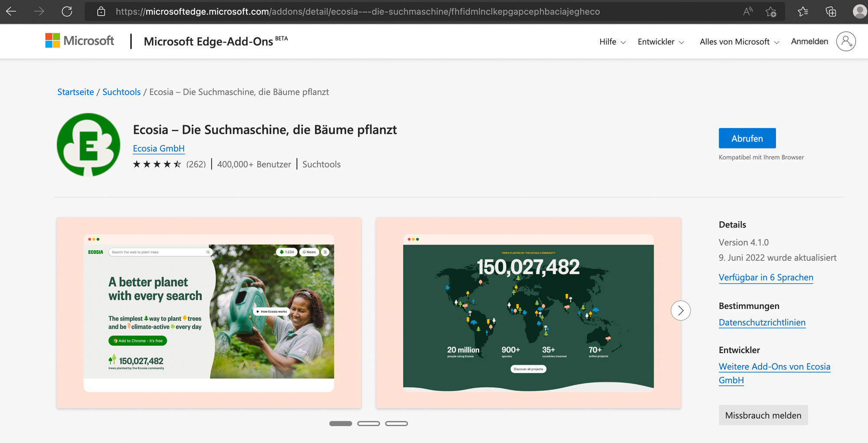Screen dimensions: 868x443
Task: Click the extension title heading
Action: pos(265,129)
